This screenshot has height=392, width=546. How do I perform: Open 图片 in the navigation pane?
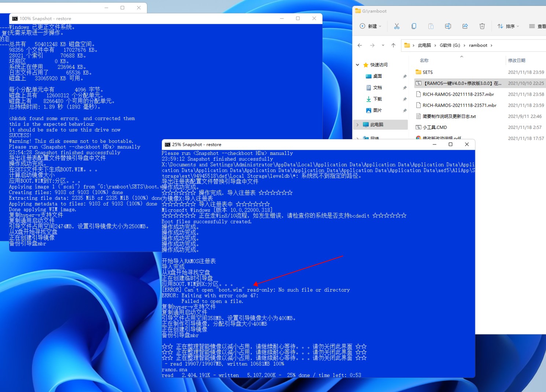377,110
